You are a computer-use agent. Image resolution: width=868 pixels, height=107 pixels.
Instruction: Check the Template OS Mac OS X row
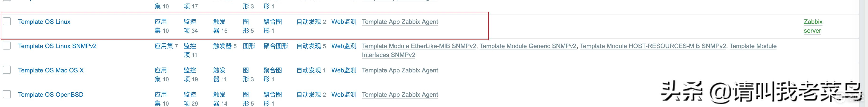pos(7,70)
